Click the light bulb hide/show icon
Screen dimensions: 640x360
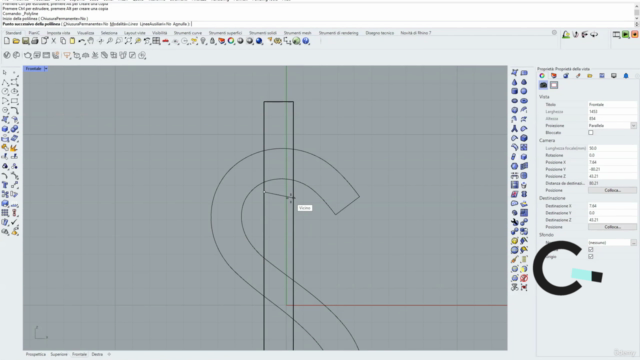pos(203,41)
